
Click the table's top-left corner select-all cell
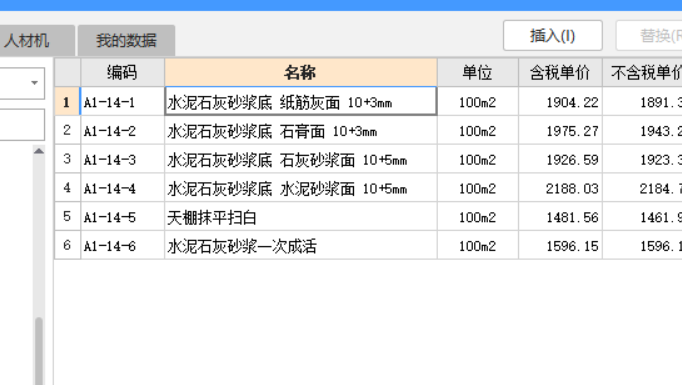67,72
